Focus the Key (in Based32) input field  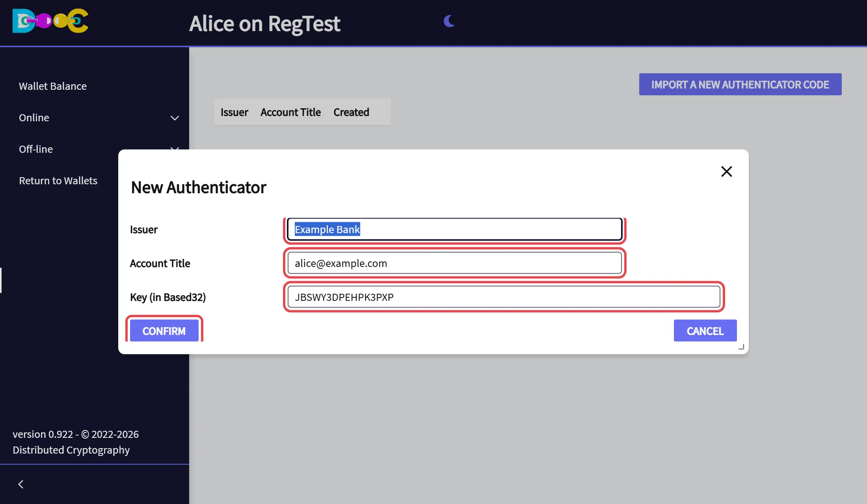click(504, 297)
